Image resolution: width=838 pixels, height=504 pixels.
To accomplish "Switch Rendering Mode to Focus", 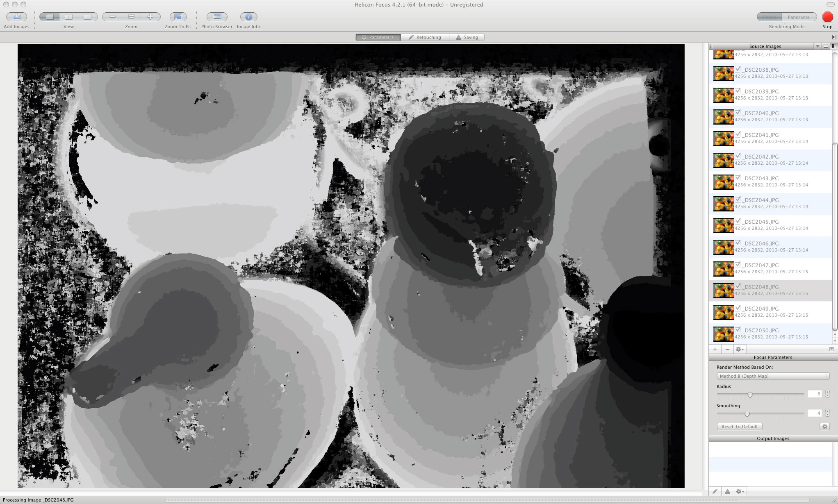I will (x=770, y=17).
